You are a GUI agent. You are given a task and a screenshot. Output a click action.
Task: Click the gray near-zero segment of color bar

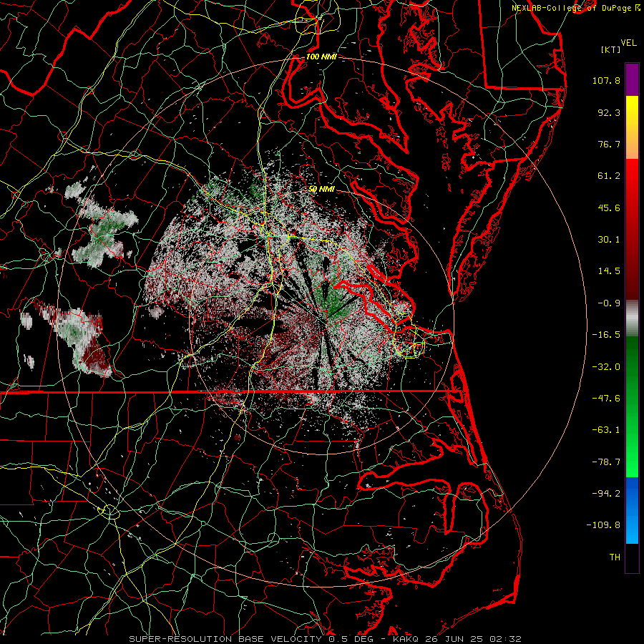[x=632, y=317]
